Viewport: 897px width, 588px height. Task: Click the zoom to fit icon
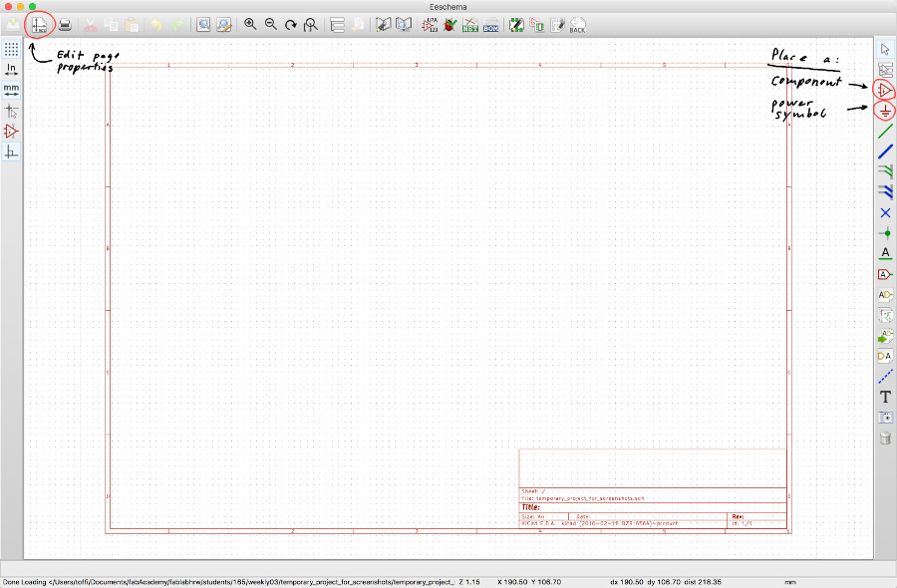[x=311, y=25]
